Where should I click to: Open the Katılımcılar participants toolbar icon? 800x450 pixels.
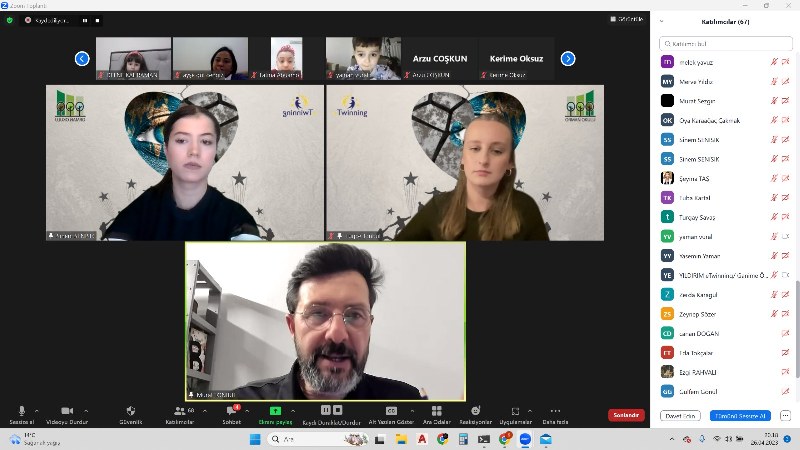click(180, 411)
